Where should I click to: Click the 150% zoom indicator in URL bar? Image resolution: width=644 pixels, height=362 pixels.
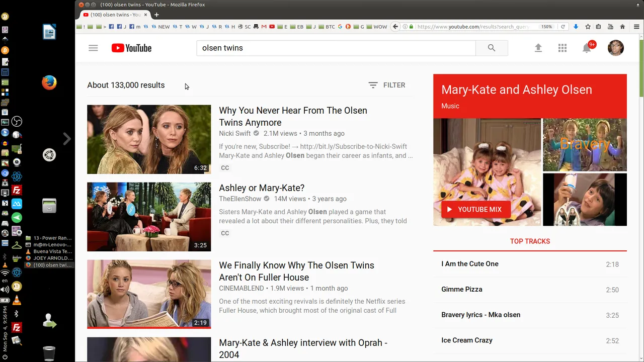tap(546, 27)
